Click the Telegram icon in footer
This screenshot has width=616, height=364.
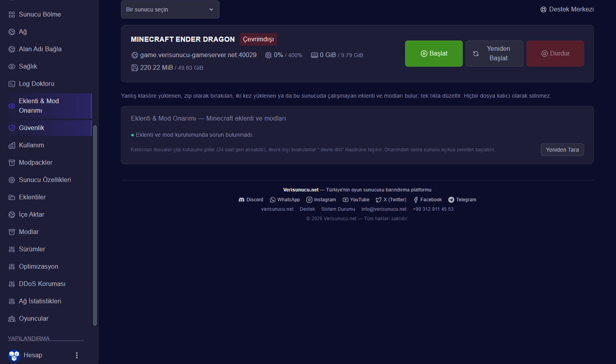451,200
